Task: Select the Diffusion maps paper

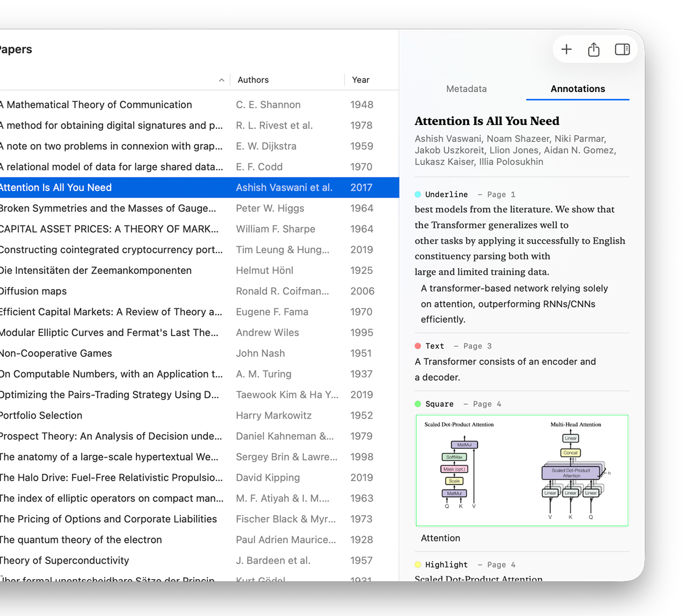Action: click(x=199, y=291)
